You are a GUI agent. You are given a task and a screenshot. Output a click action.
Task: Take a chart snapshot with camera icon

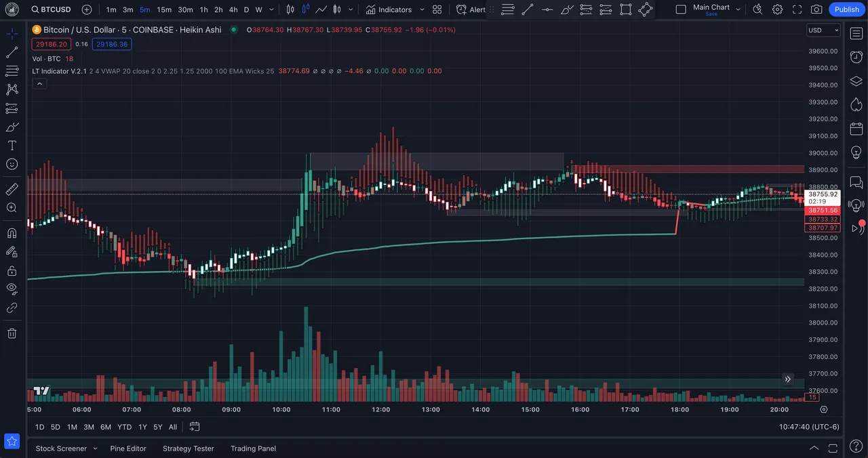[816, 9]
